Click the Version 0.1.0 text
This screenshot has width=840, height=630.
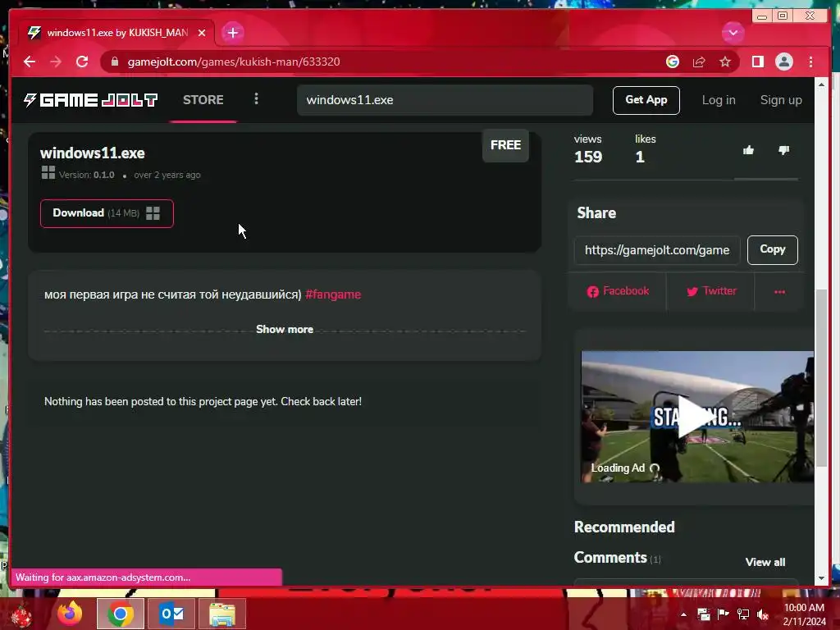tap(86, 175)
